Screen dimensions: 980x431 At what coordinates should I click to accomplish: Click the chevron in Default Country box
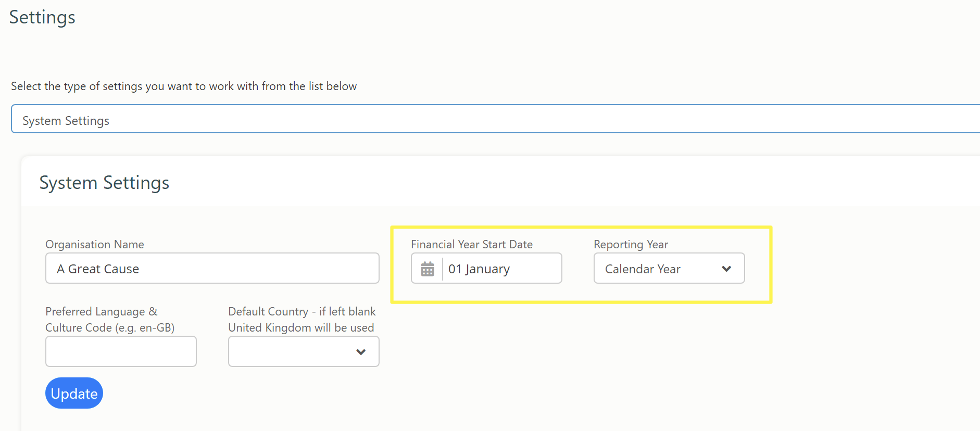pos(361,352)
